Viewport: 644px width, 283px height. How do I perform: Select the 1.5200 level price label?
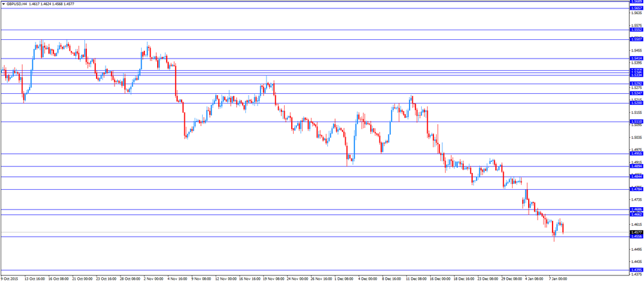coord(637,103)
